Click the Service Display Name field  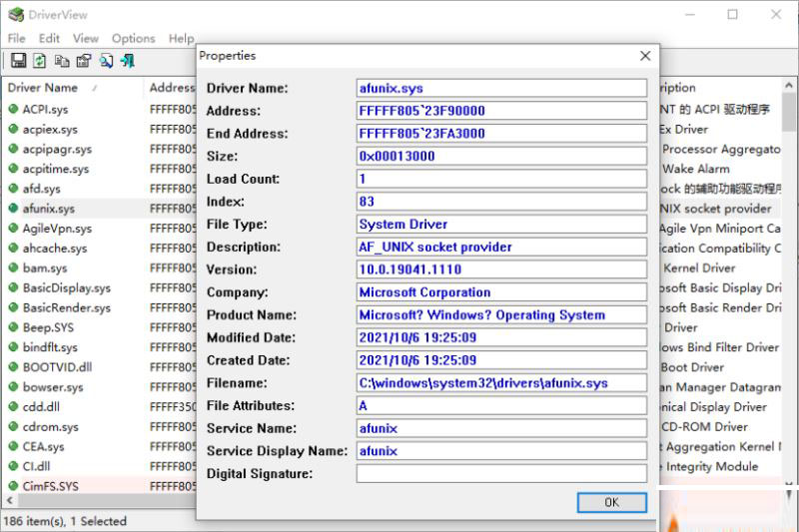[502, 450]
